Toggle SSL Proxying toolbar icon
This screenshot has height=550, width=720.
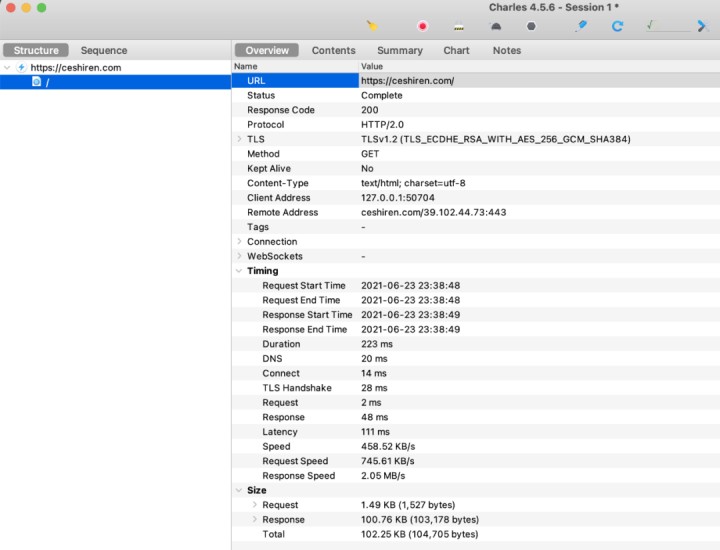click(x=459, y=27)
